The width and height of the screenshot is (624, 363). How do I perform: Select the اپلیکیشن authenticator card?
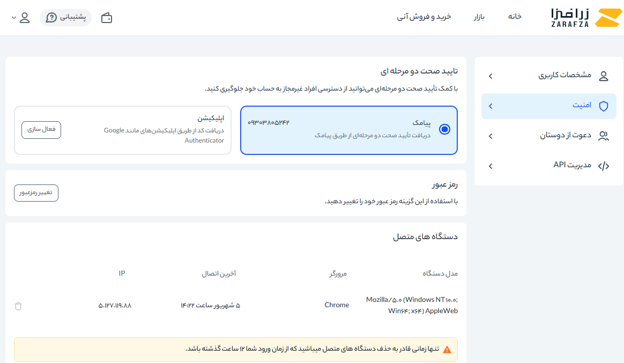123,130
